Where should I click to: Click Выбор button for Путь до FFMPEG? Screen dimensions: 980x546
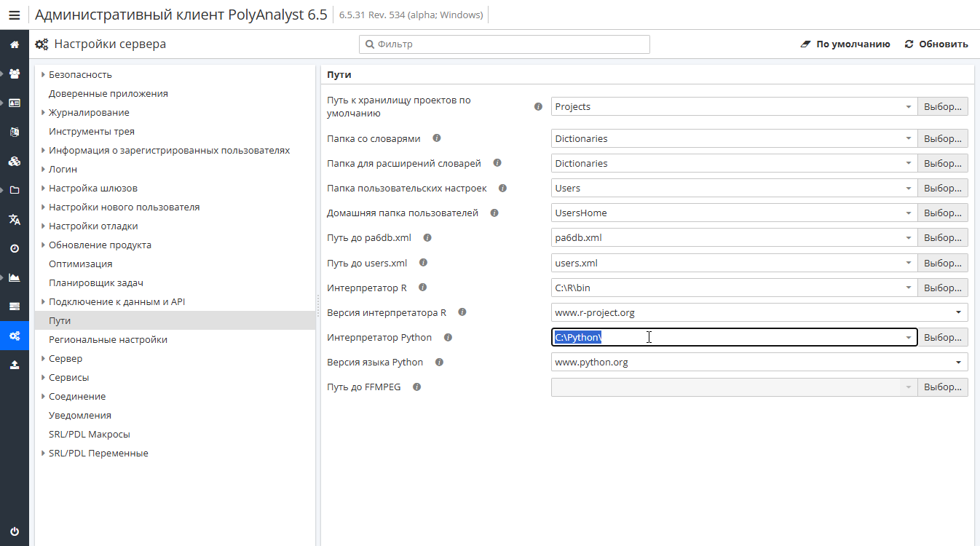pos(943,387)
